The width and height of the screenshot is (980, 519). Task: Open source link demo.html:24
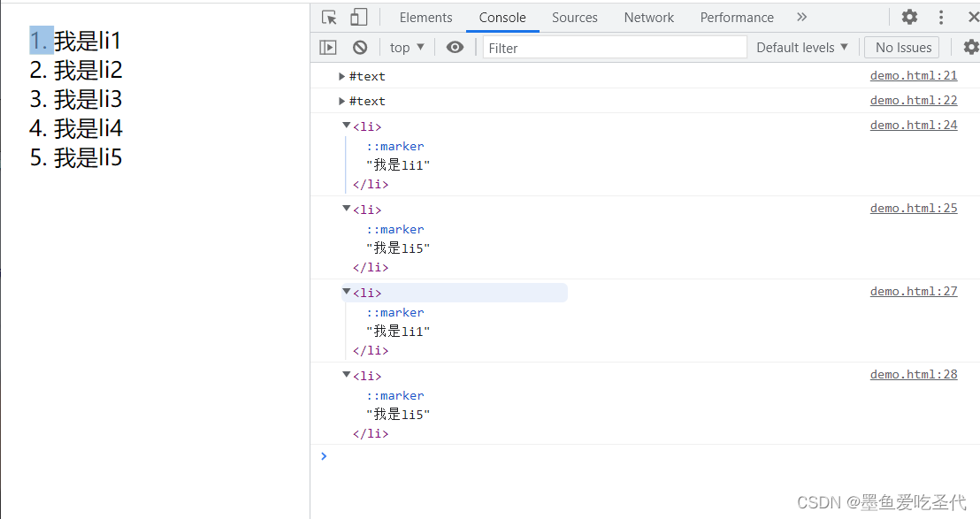click(x=913, y=126)
